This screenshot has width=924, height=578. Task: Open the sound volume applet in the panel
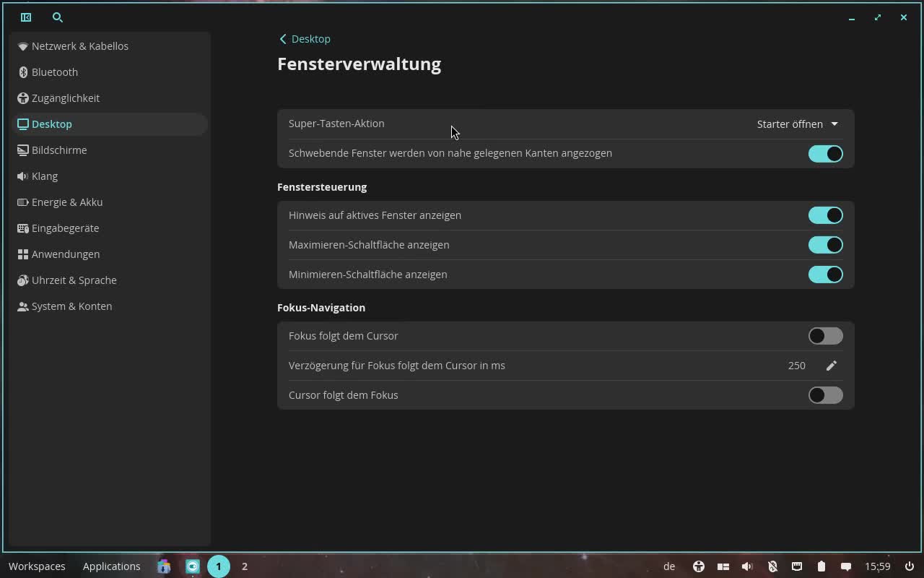[747, 566]
